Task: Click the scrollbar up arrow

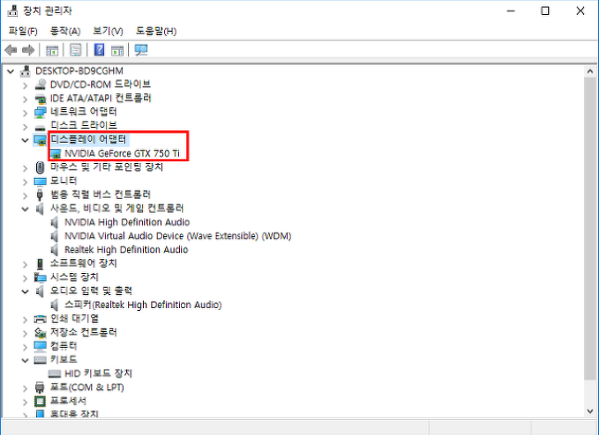Action: point(590,71)
